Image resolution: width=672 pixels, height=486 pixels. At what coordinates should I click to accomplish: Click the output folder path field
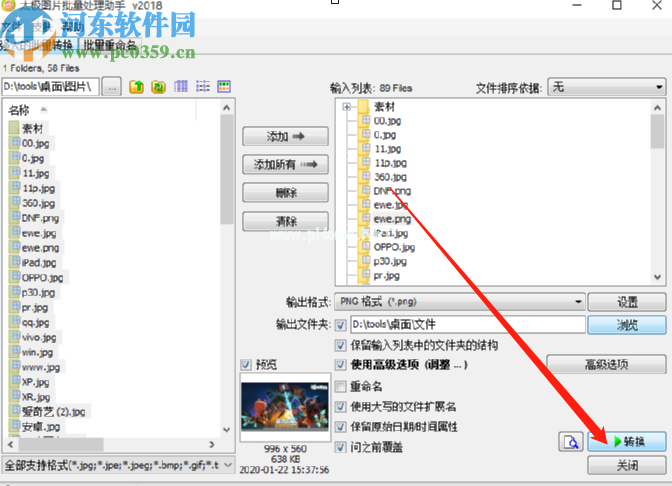[x=465, y=324]
